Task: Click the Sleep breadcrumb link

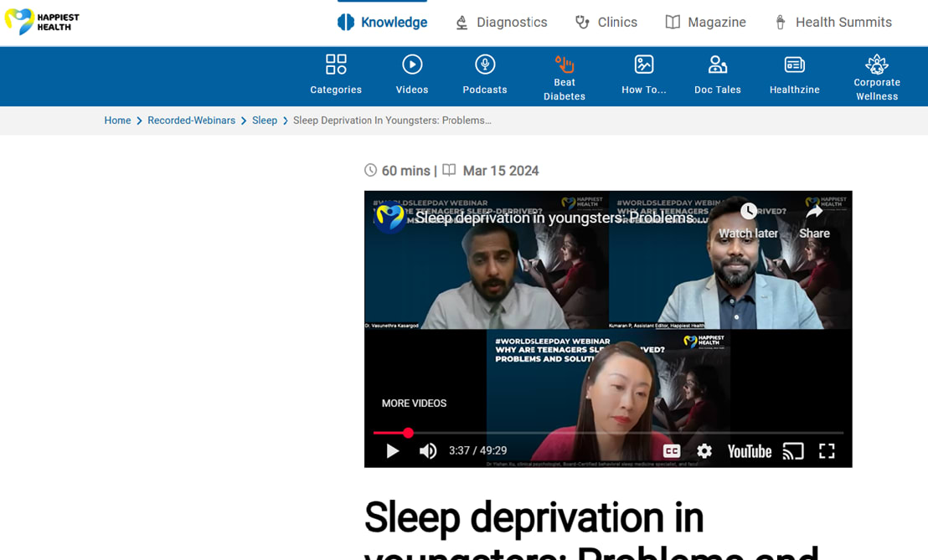Action: click(265, 121)
